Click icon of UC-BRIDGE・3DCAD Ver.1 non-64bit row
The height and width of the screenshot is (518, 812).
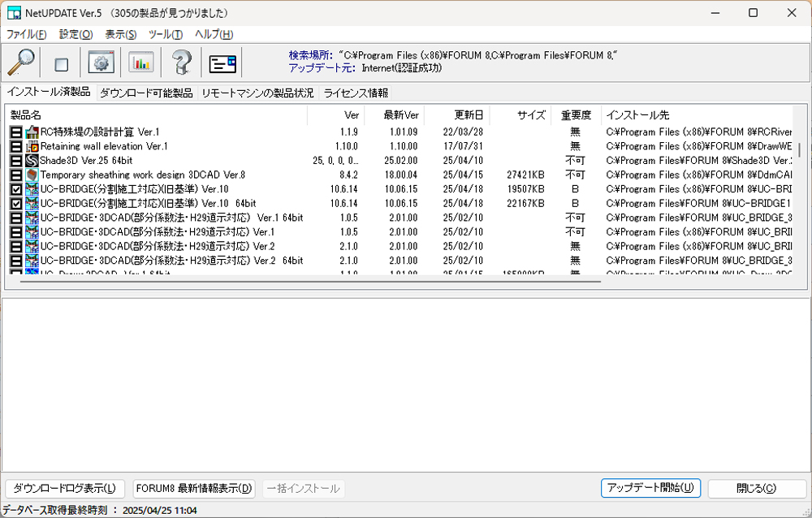click(x=32, y=232)
